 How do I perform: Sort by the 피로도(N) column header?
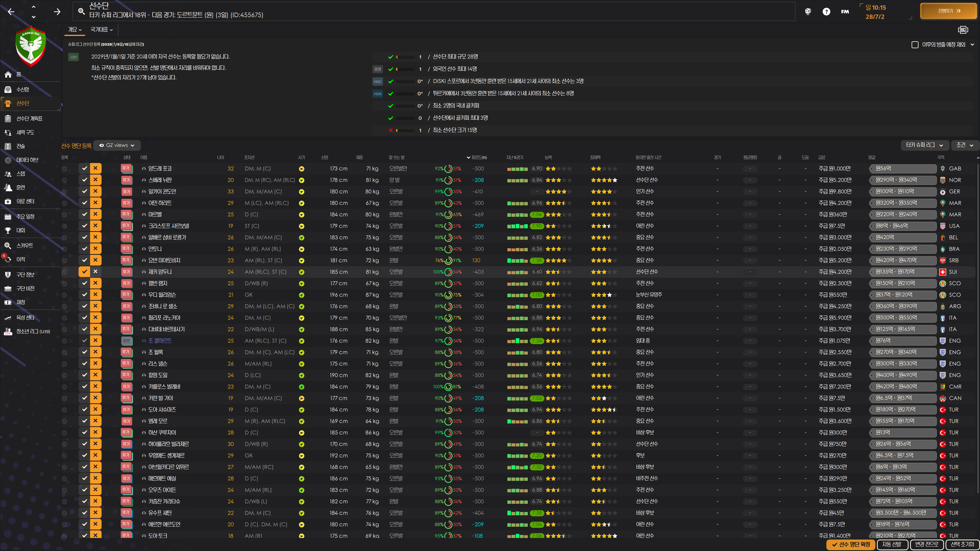pos(478,157)
